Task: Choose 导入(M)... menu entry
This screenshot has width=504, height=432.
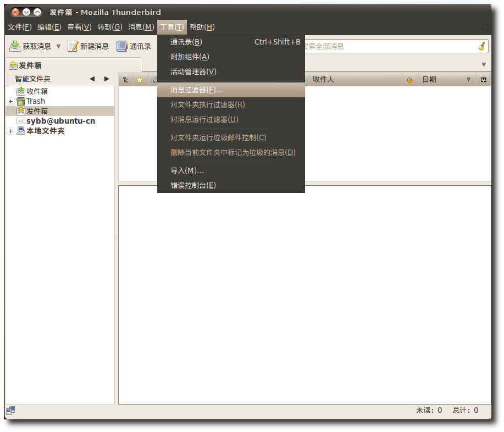Action: pos(231,171)
